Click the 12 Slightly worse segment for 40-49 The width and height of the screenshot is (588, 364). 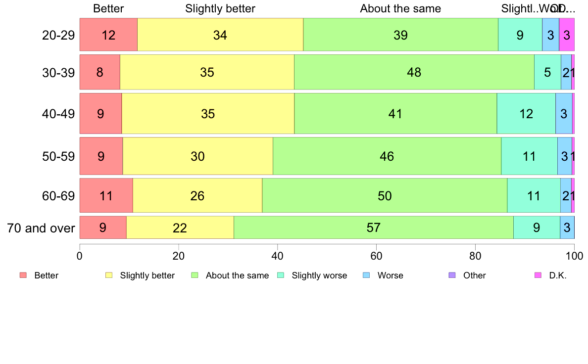(x=526, y=113)
